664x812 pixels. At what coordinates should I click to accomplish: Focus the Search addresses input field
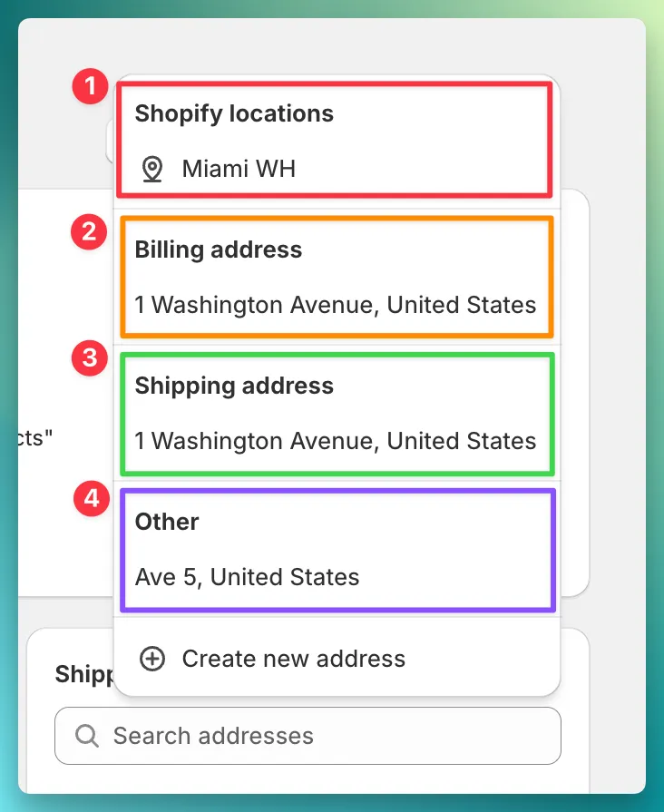(x=308, y=736)
